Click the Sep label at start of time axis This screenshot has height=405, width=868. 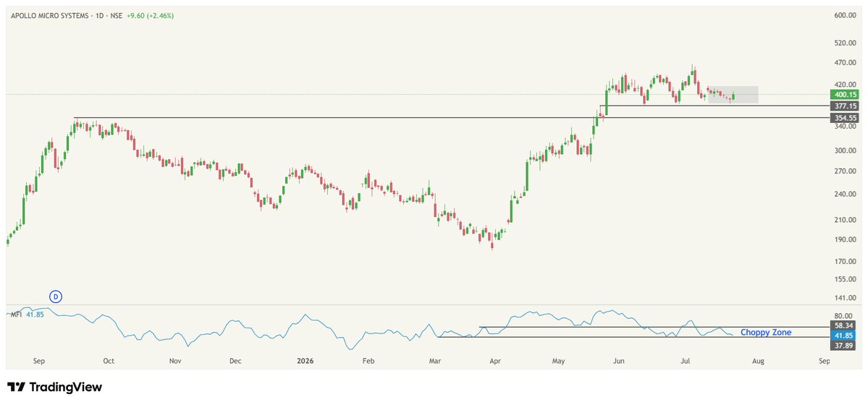(39, 362)
